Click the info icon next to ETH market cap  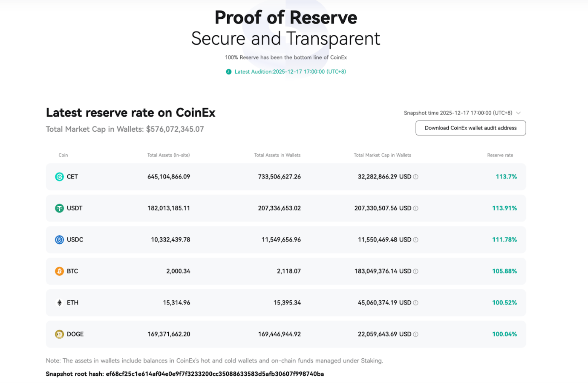tap(415, 302)
